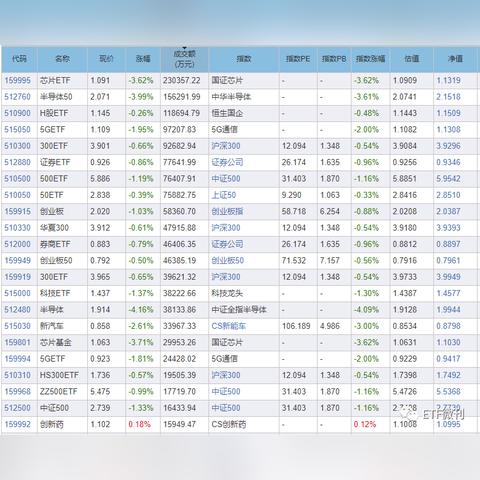Open net value 0.8798 link
The image size is (480, 480).
448,326
